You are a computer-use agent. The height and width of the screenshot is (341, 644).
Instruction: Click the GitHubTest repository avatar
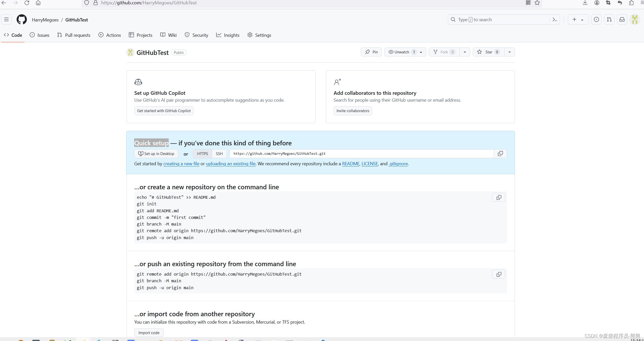point(130,52)
